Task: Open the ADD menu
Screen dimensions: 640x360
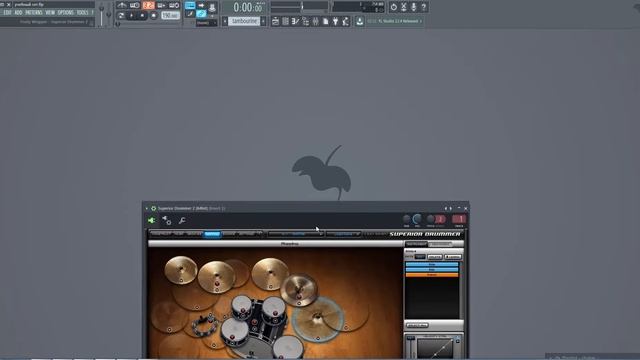Action: [18, 13]
